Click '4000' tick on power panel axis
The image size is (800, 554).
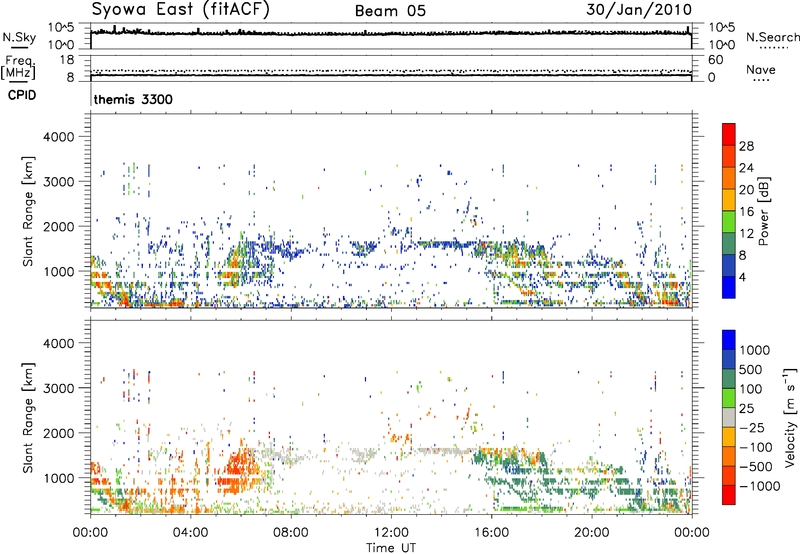point(58,137)
